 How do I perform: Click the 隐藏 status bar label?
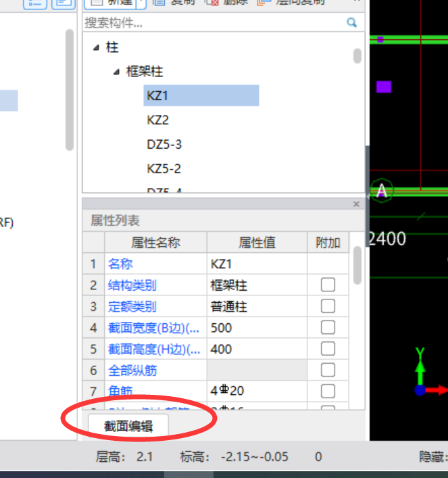[x=432, y=456]
